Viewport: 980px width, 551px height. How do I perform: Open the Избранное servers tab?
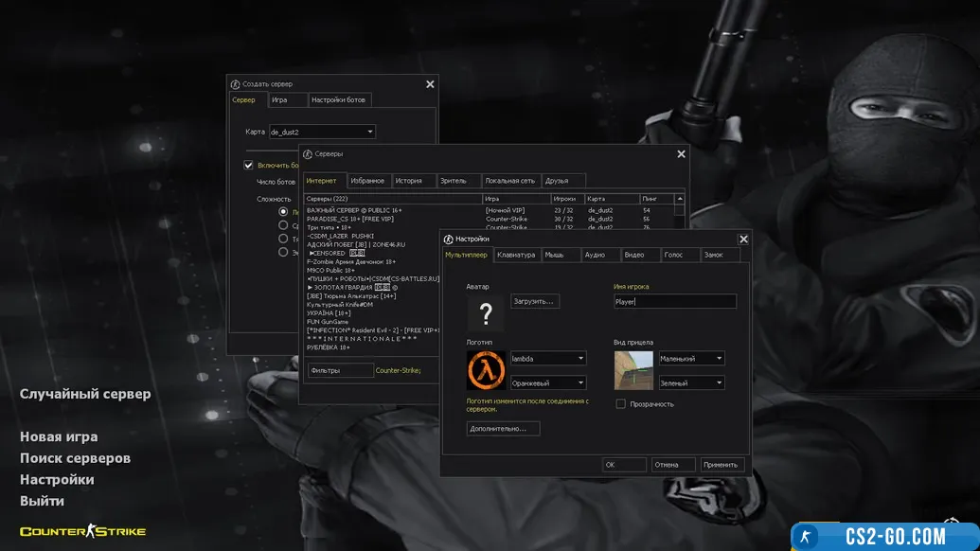(x=367, y=181)
